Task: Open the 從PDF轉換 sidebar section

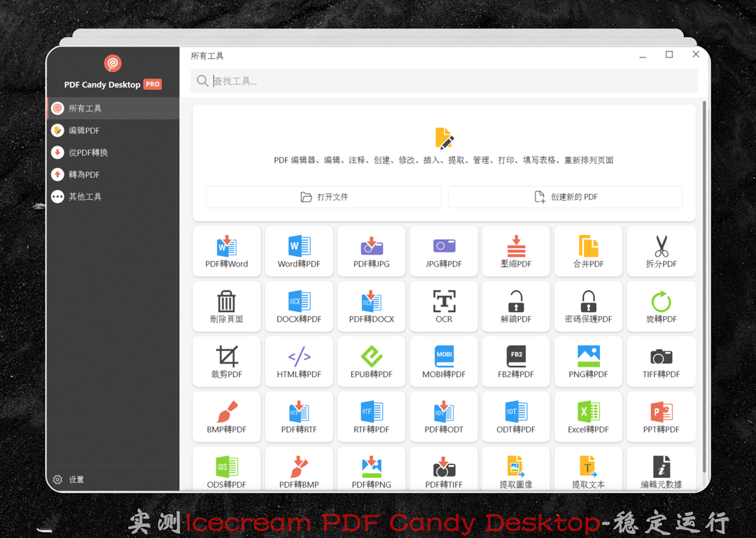Action: [x=113, y=153]
